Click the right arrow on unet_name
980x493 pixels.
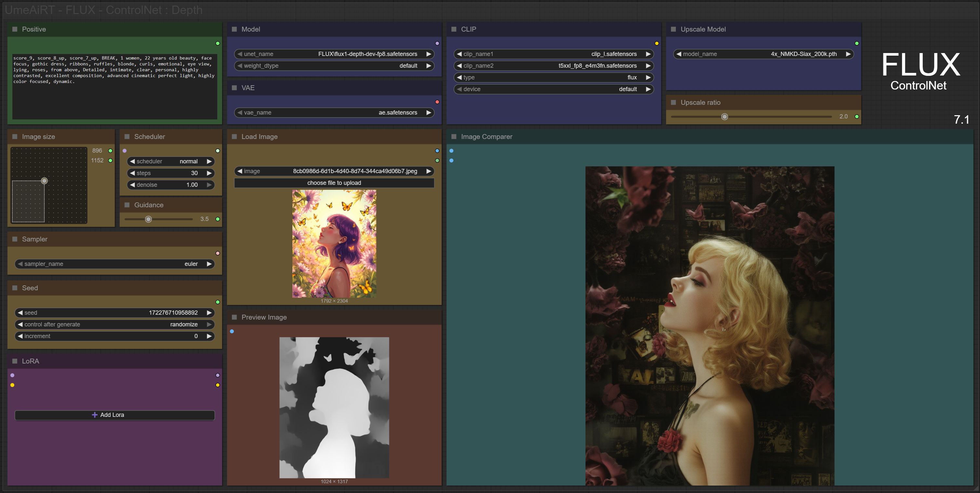click(x=428, y=54)
